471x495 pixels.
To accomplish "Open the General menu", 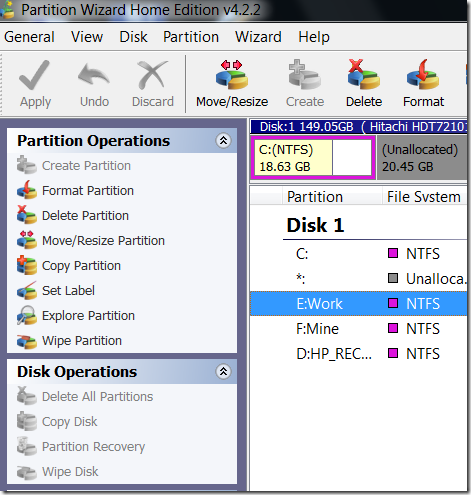I will 29,37.
